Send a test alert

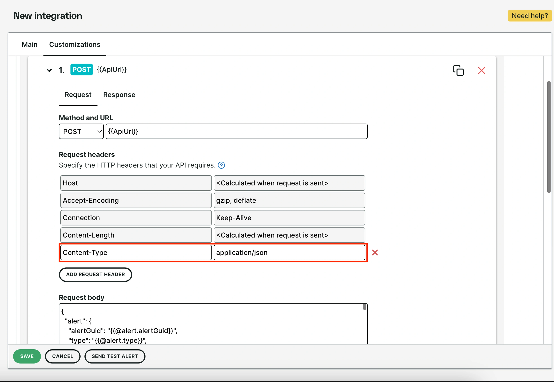click(115, 356)
